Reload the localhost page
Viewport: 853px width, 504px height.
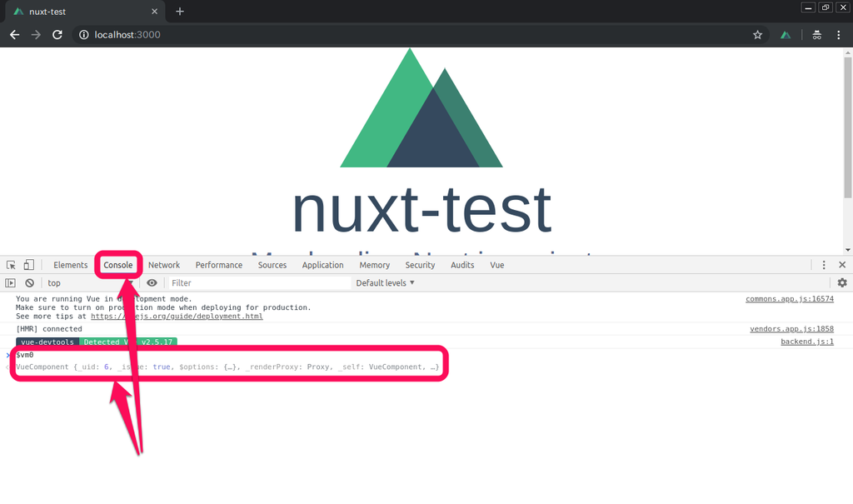tap(57, 35)
